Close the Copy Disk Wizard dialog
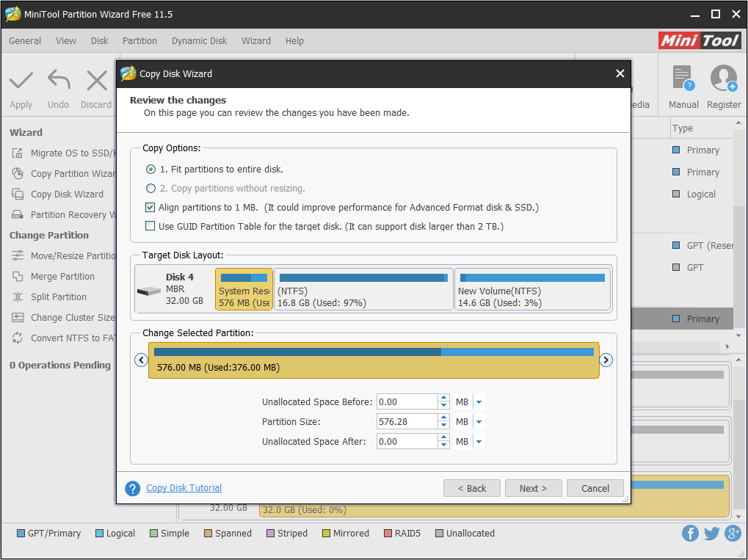748x560 pixels. coord(620,73)
